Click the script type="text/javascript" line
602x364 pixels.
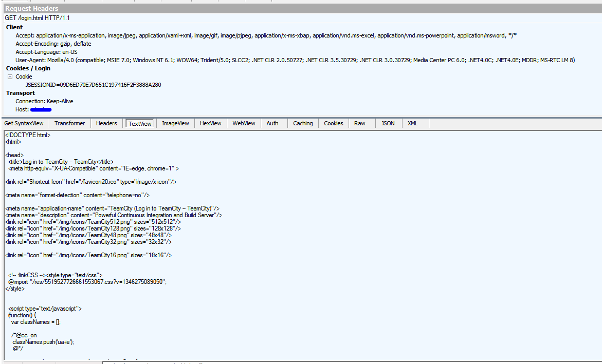[x=45, y=309]
